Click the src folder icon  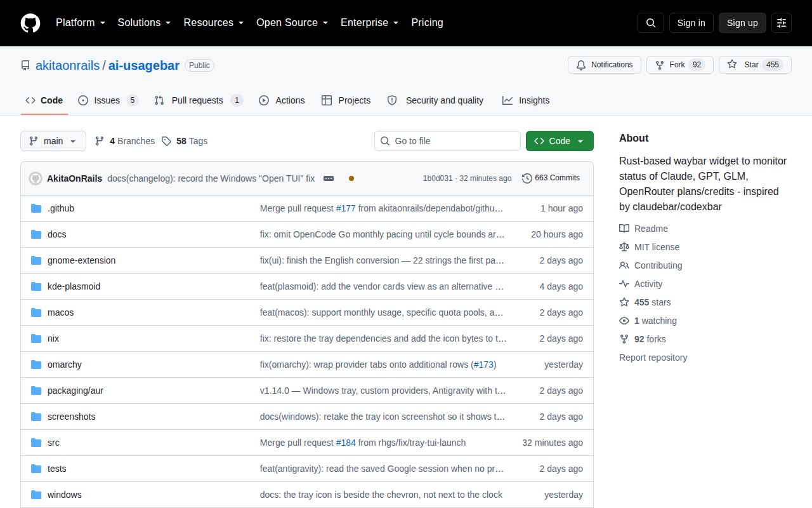point(36,443)
